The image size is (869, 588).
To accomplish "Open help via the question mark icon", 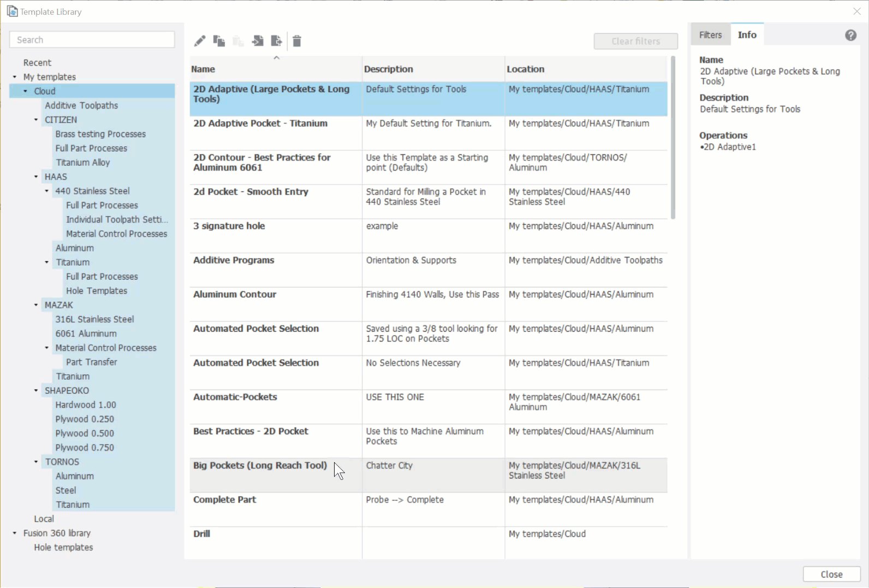I will tap(850, 35).
